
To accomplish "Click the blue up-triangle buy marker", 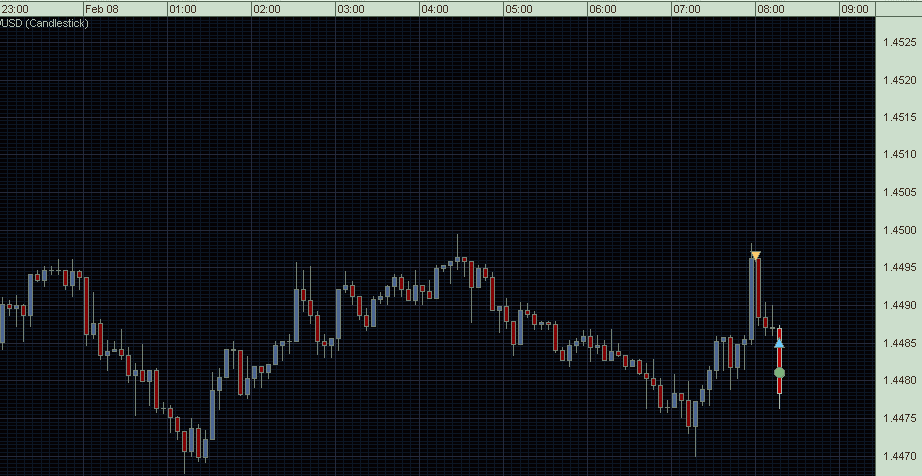I will tap(779, 343).
